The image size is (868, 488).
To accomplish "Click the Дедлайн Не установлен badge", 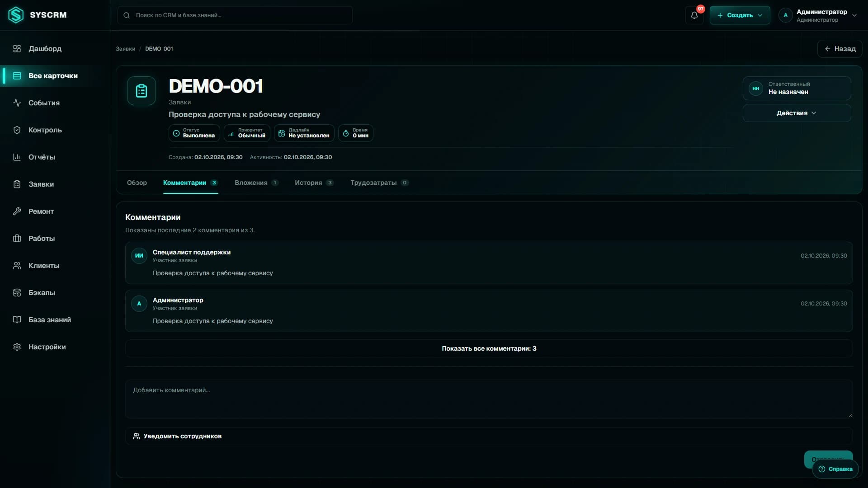I will 304,133.
